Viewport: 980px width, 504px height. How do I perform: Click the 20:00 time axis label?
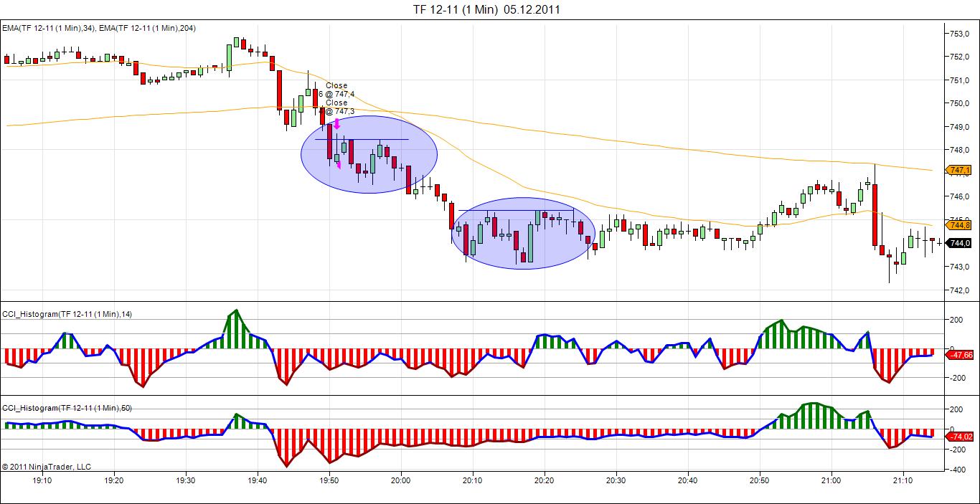[401, 480]
